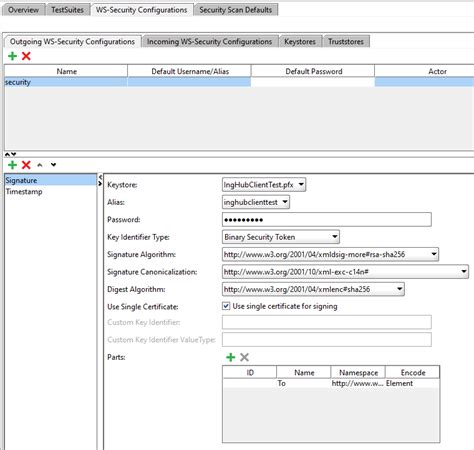Add a new outgoing WS-Security configuration

point(12,56)
